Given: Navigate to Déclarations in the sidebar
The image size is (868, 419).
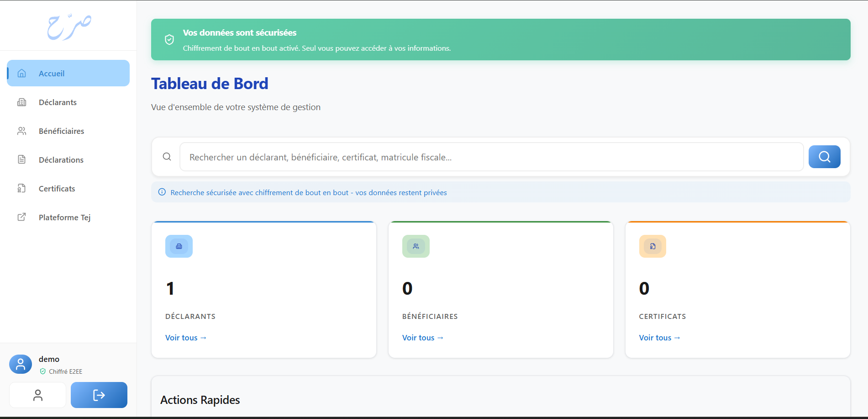Looking at the screenshot, I should (68, 159).
